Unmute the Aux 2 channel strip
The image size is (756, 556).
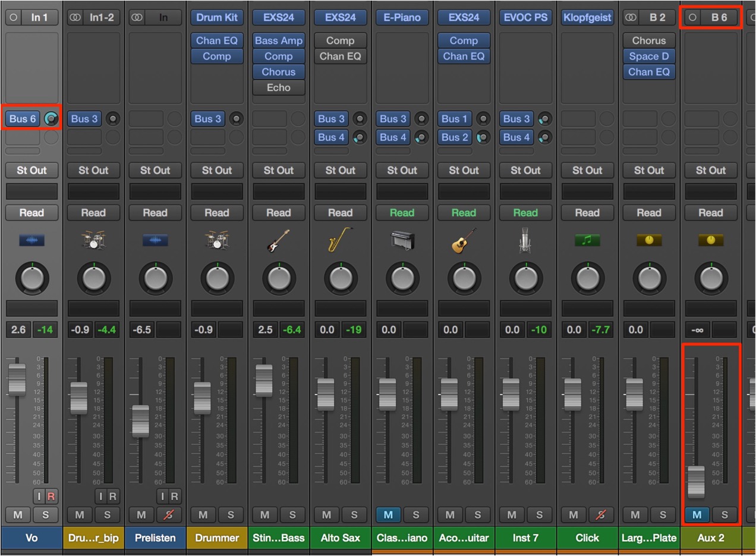click(x=697, y=515)
